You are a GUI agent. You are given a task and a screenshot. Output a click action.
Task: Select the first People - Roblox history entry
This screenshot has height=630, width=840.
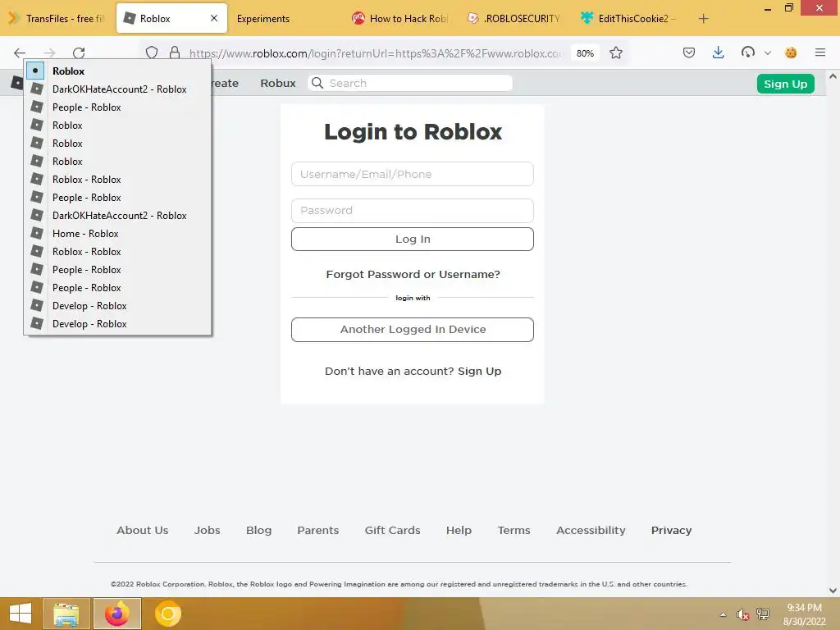(x=118, y=107)
